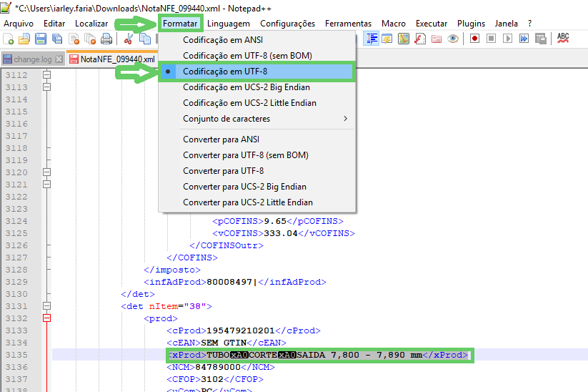Click the spell check ABC icon
Image resolution: width=588 pixels, height=392 pixels.
563,38
